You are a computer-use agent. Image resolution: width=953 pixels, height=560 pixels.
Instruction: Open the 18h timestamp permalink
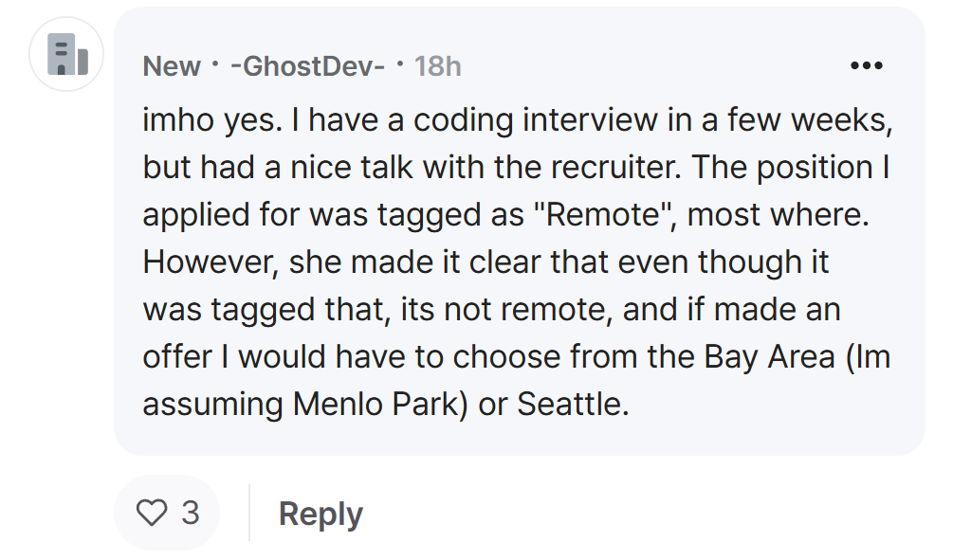(437, 66)
